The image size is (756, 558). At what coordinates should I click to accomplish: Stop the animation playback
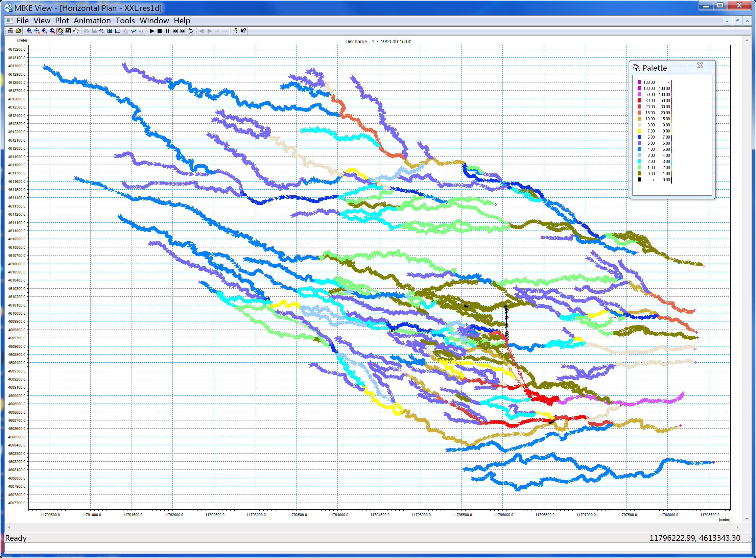(x=160, y=31)
